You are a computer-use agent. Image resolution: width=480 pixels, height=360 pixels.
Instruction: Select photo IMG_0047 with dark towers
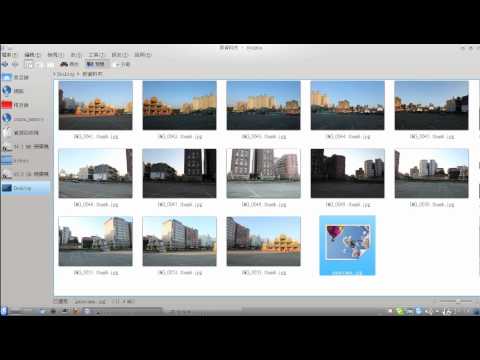tap(180, 173)
